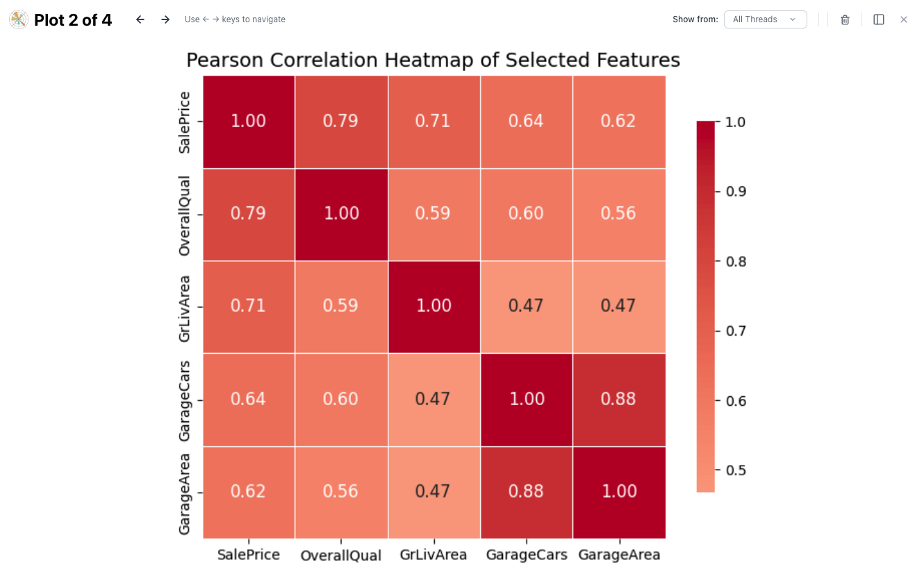Dismiss the plot viewer with the X icon

[x=904, y=19]
